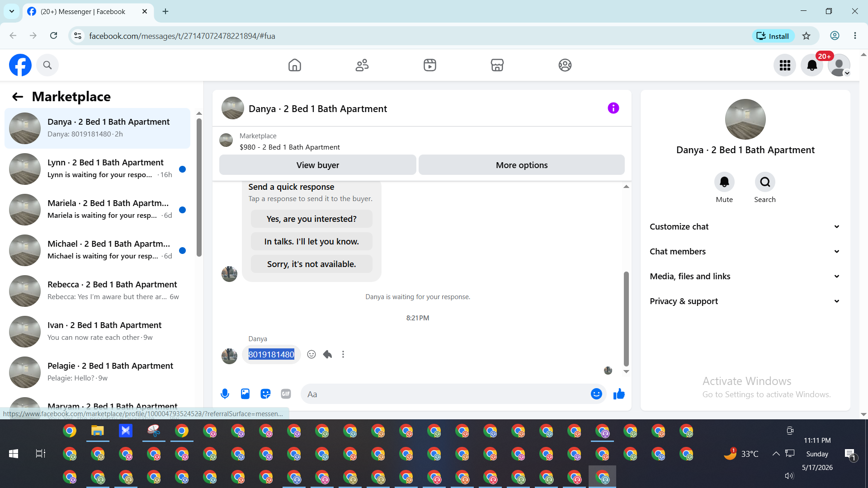Open the Windows Start menu

click(x=14, y=454)
